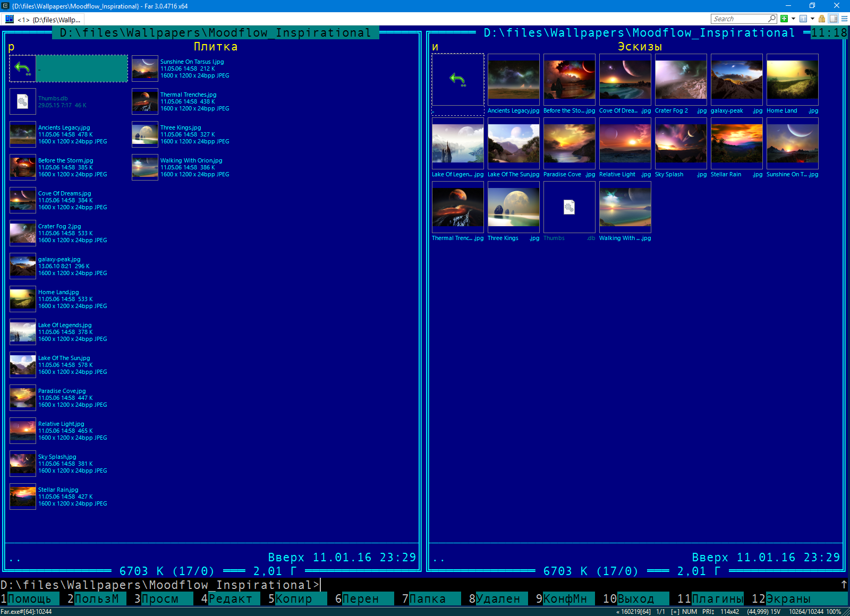Click the numbered console "1" button icon
The height and width of the screenshot is (616, 850).
click(804, 19)
